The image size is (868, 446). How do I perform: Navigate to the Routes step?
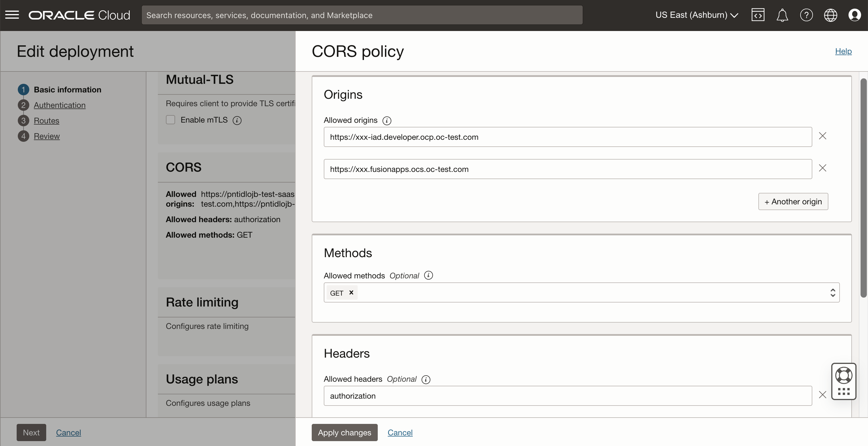click(x=46, y=121)
